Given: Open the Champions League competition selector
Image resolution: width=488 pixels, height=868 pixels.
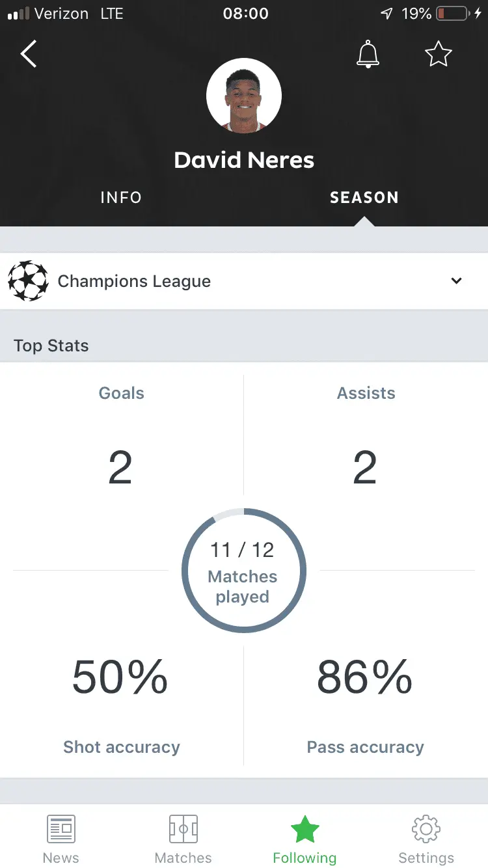Looking at the screenshot, I should 244,281.
